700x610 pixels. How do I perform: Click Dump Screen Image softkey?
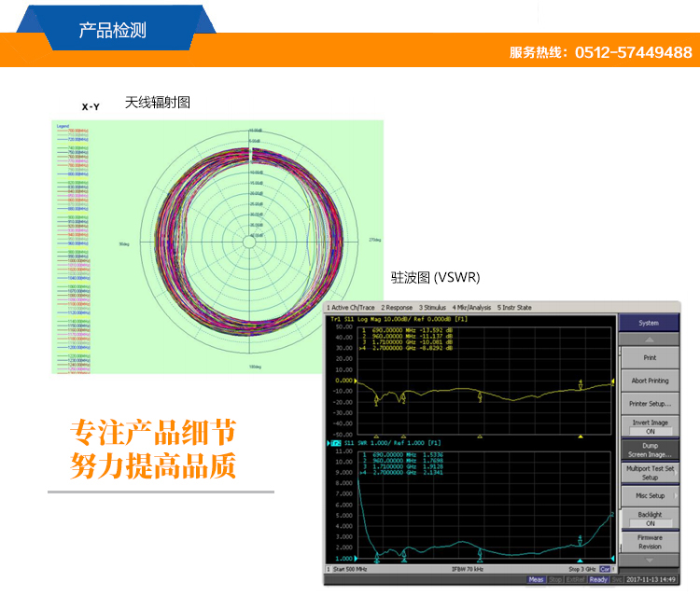650,449
